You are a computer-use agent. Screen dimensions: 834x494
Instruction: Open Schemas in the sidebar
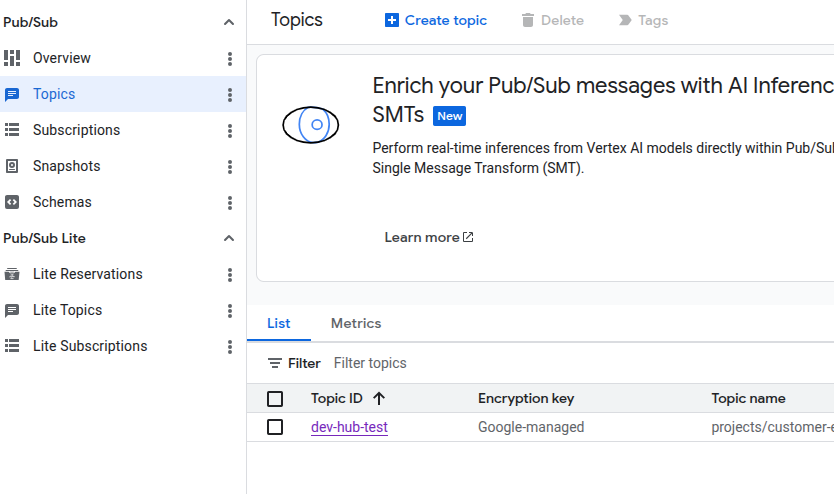(x=62, y=202)
